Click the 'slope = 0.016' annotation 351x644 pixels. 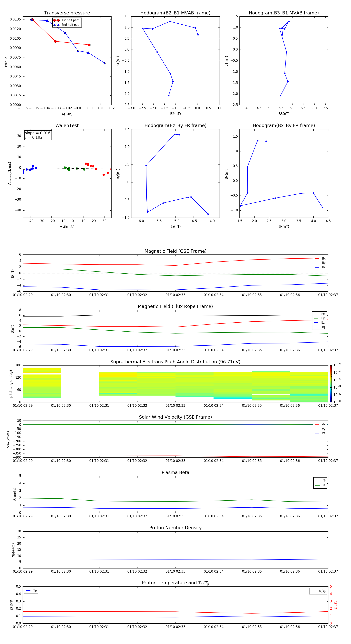(x=38, y=133)
